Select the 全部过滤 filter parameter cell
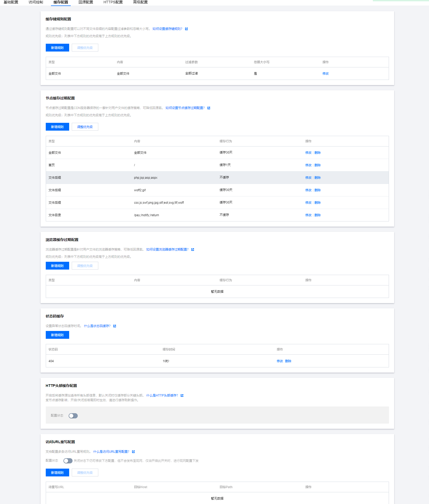This screenshot has height=504, width=429. tap(191, 73)
